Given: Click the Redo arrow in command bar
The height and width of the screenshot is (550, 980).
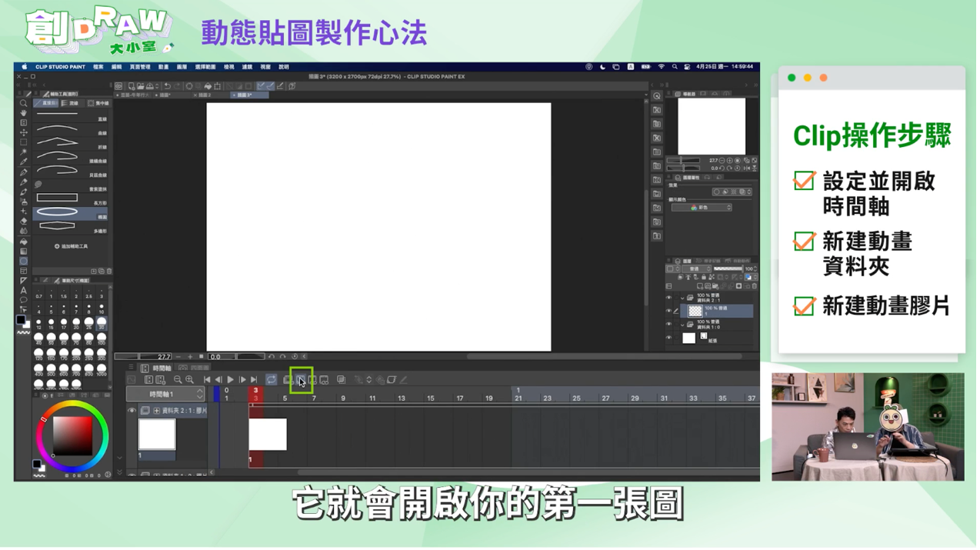Looking at the screenshot, I should [177, 86].
